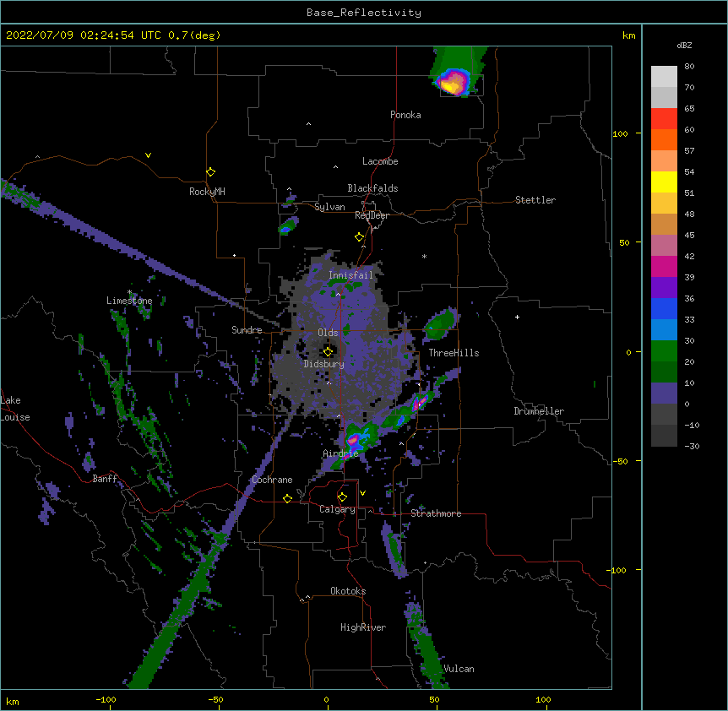Screen dimensions: 728x711
Task: Click the magenta 42 dBZ legend swatch
Action: tap(664, 266)
